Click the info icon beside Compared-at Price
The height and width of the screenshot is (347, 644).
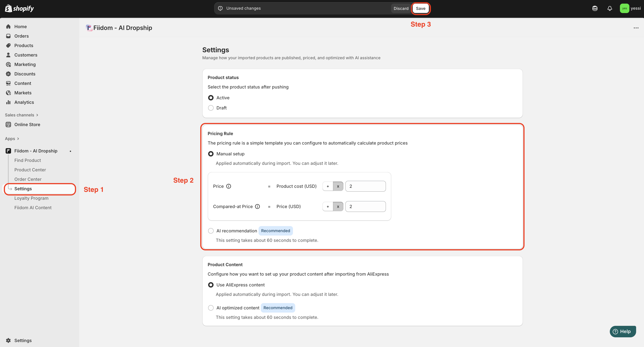257,206
